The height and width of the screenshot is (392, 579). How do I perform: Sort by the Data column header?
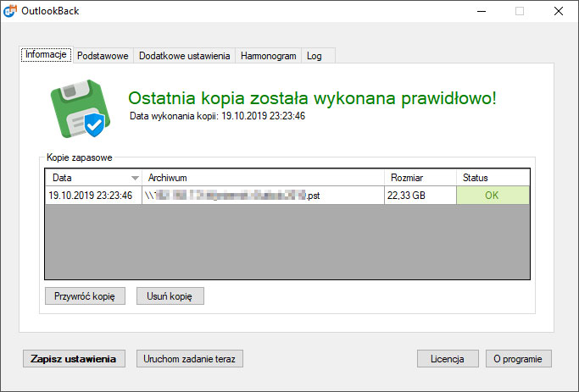point(93,178)
